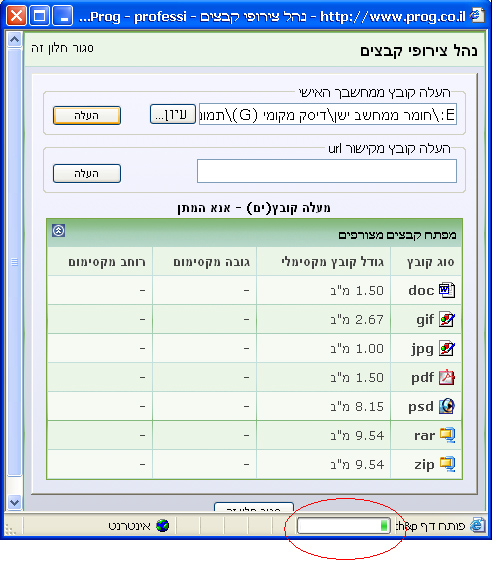Click the עיון browse button
This screenshot has height=573, width=501.
[x=173, y=114]
